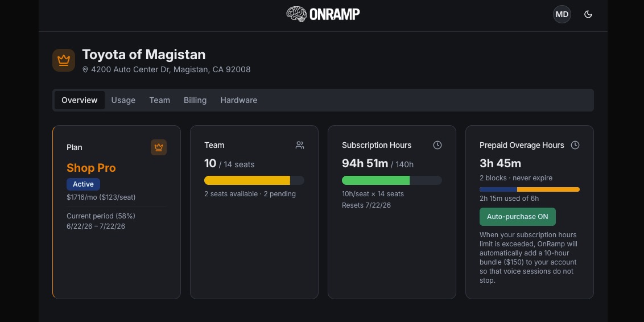Switch to the Usage tab
The image size is (644, 322).
click(123, 100)
